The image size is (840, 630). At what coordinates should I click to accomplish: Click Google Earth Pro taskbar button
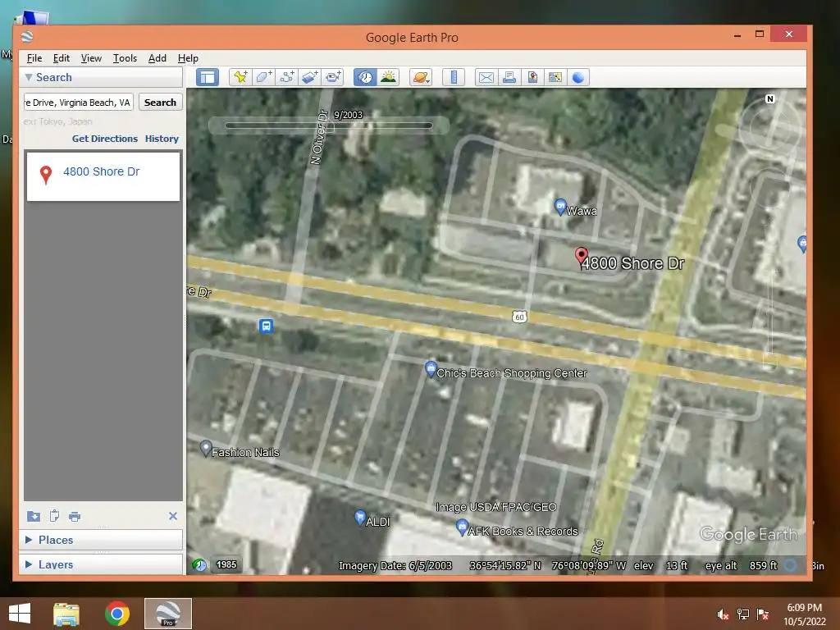tap(167, 614)
